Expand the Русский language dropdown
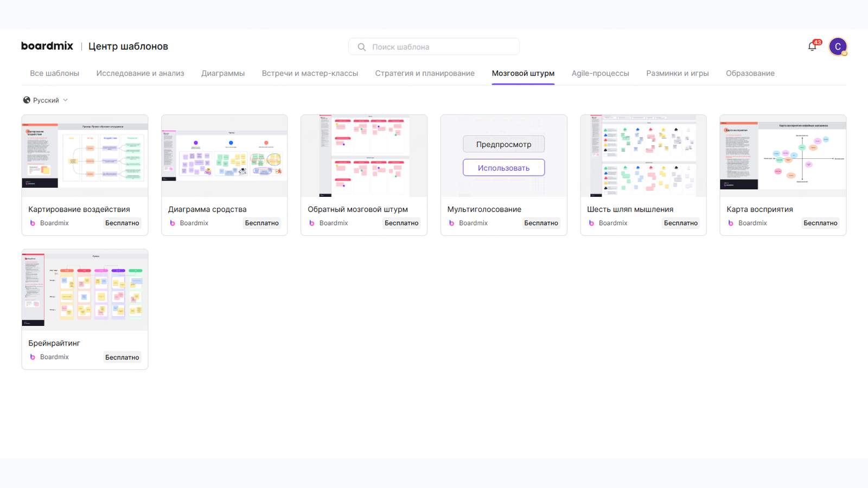This screenshot has width=868, height=488. point(46,100)
